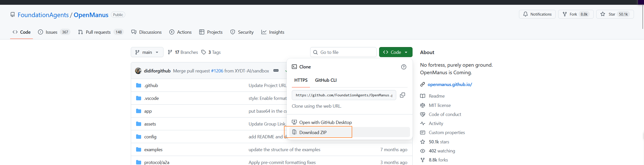
Task: Open openmanus.github.io website link
Action: [x=450, y=85]
